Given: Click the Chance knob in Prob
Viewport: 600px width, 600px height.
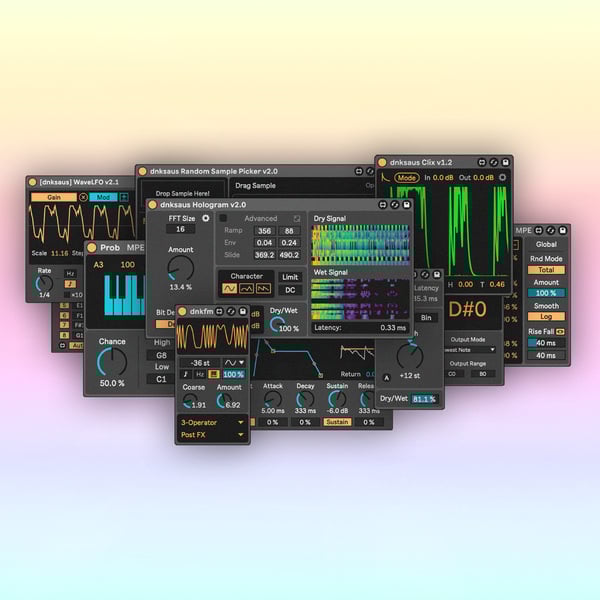Looking at the screenshot, I should [x=112, y=362].
